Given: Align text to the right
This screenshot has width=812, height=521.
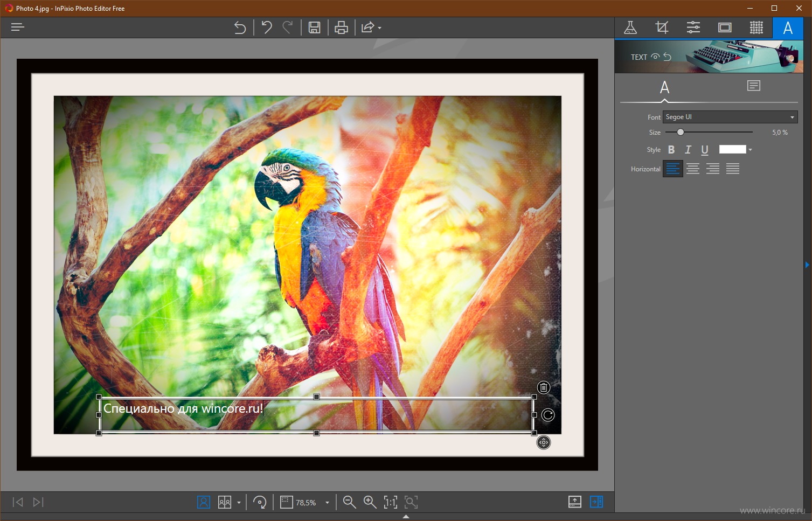Looking at the screenshot, I should point(713,169).
